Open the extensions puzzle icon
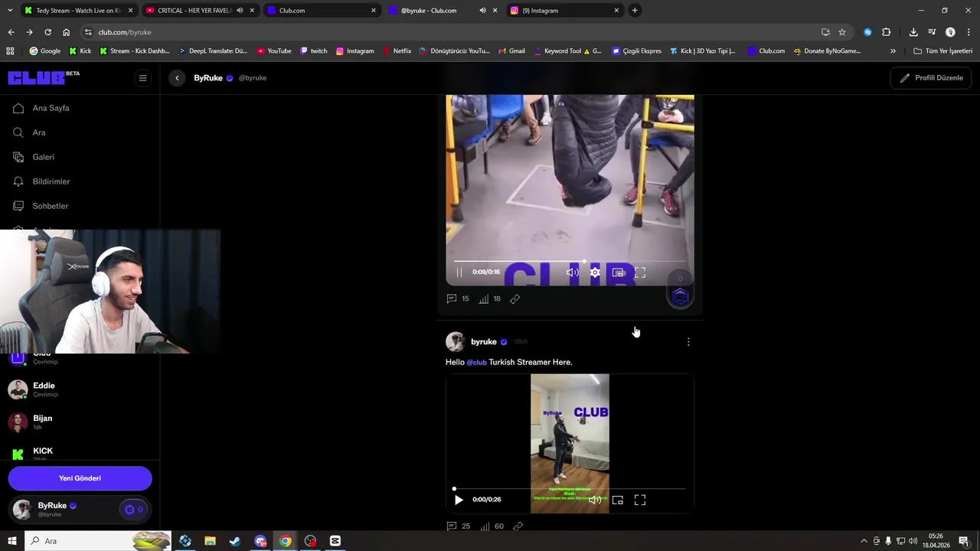The height and width of the screenshot is (551, 980). (886, 32)
